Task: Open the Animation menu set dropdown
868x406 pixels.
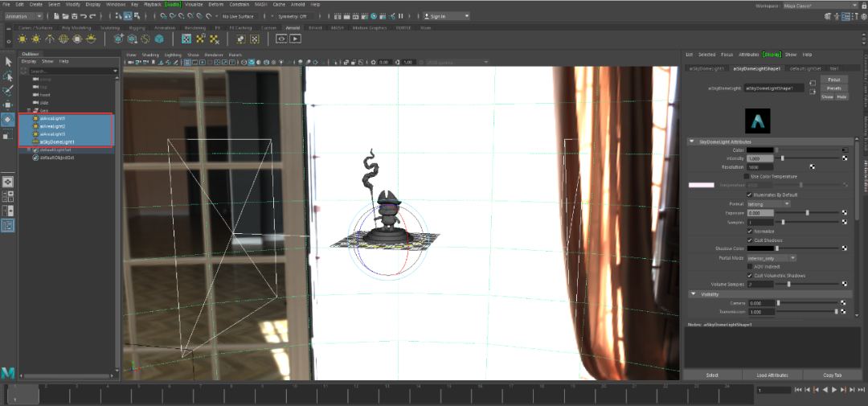Action: point(24,16)
